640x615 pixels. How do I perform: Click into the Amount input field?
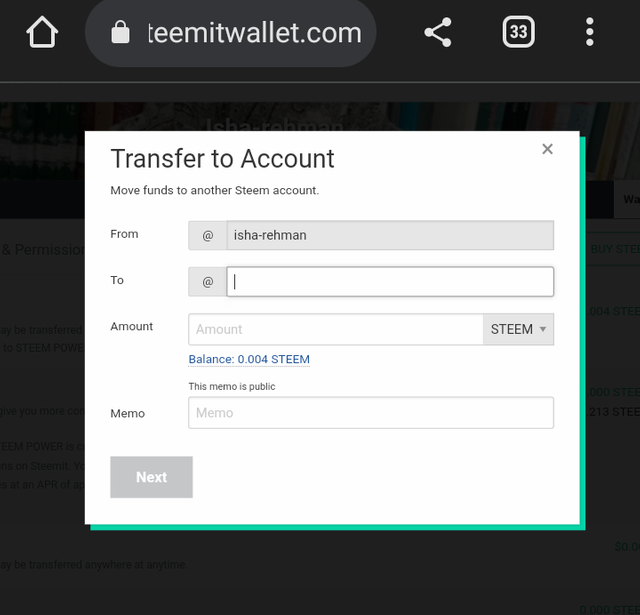[336, 329]
